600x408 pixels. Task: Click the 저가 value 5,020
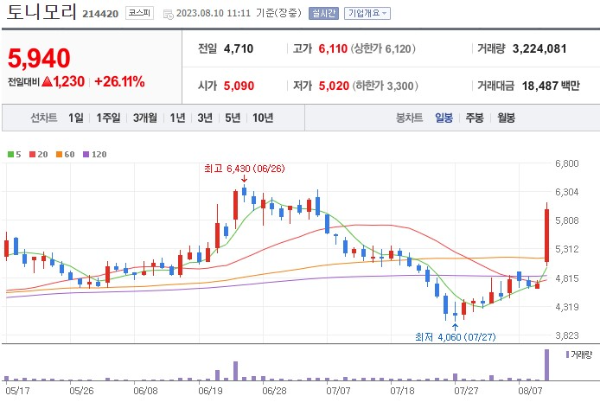[x=334, y=86]
